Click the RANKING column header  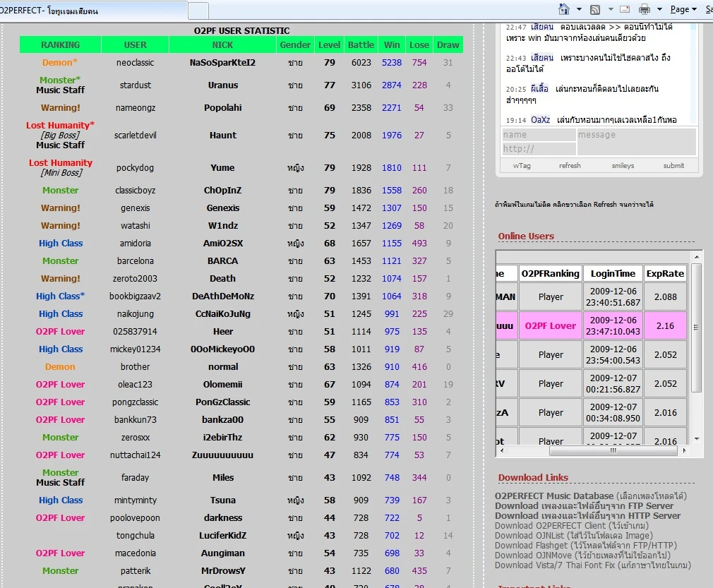point(60,44)
